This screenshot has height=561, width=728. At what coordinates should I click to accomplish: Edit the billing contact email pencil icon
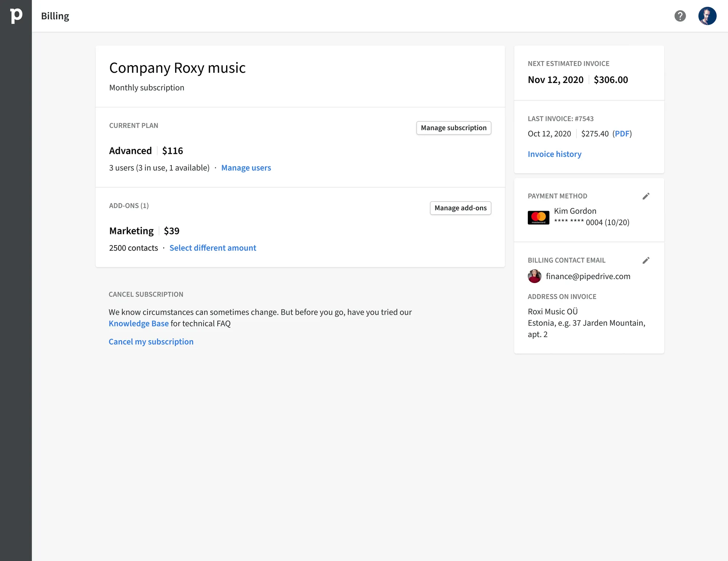646,260
